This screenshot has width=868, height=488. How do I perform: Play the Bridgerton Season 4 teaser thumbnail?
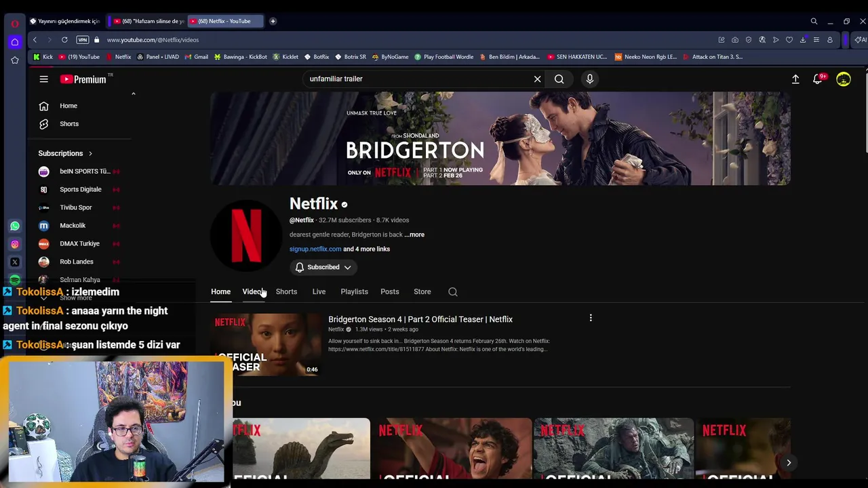click(x=266, y=344)
